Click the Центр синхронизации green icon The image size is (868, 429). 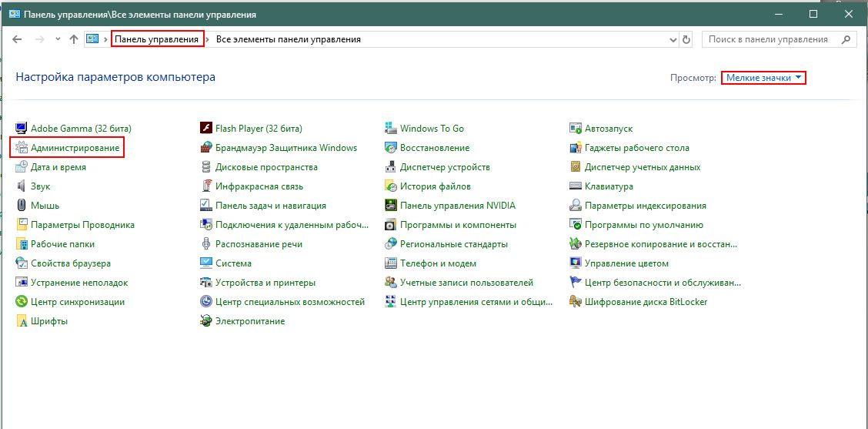pos(21,302)
